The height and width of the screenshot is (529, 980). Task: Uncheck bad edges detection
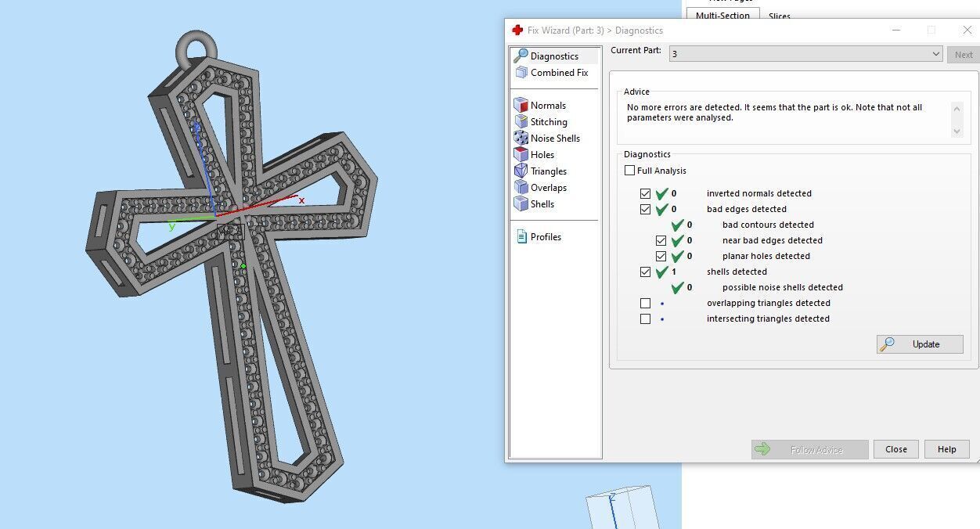[645, 209]
